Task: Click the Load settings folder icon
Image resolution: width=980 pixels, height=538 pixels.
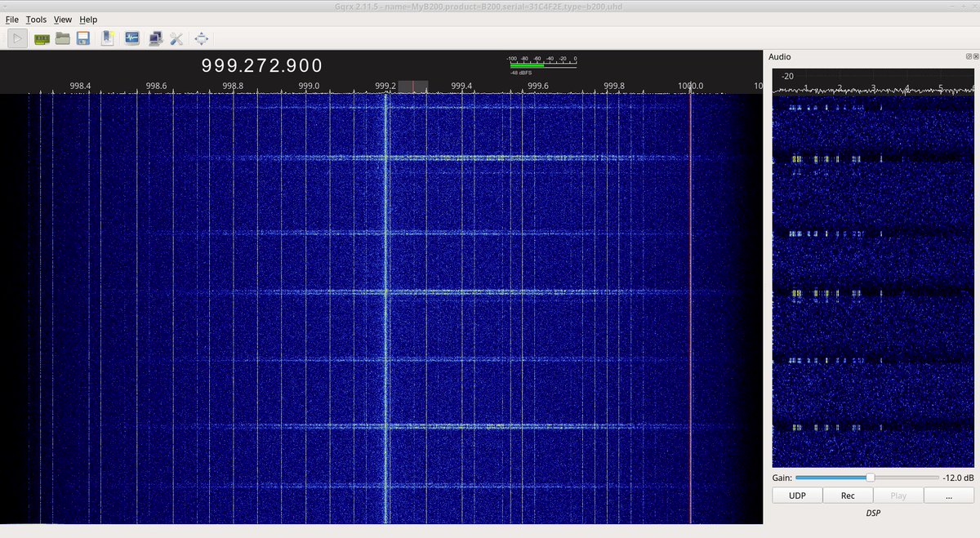Action: (63, 38)
